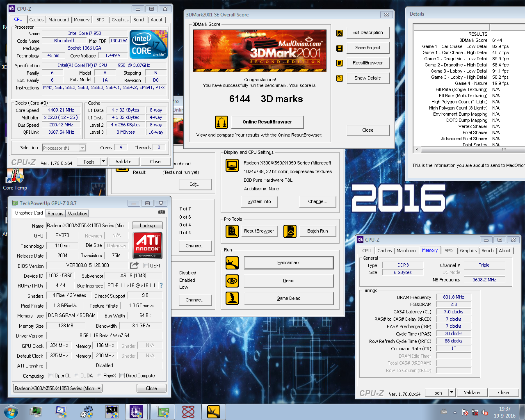The height and width of the screenshot is (420, 525).
Task: Open the Sensors tab in GPU-Z
Action: click(55, 214)
